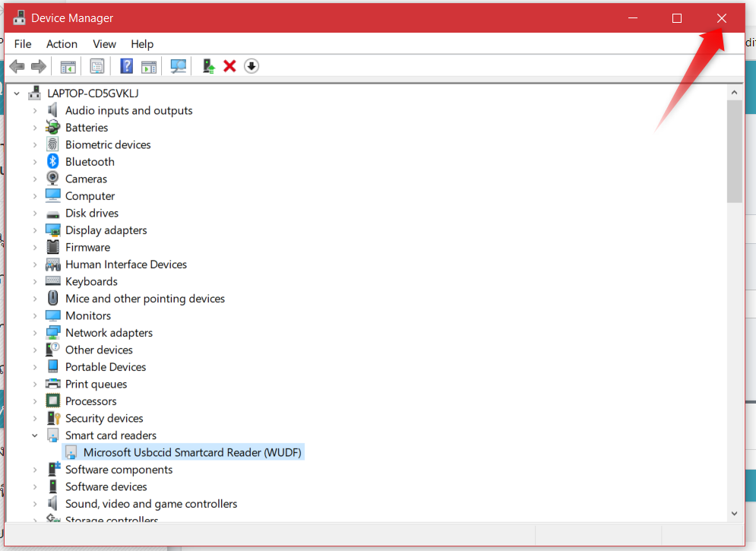Screen dimensions: 756x551
Task: Expand the Monitors node
Action: pos(35,315)
